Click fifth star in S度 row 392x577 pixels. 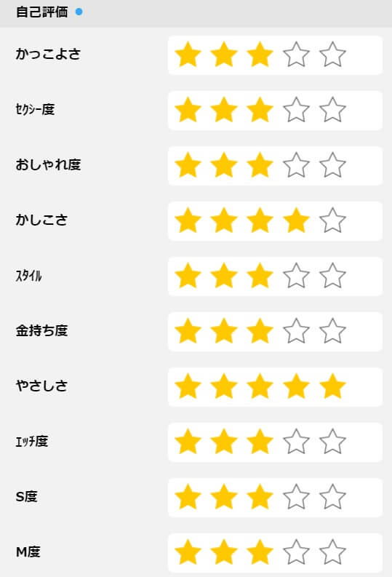coord(332,496)
